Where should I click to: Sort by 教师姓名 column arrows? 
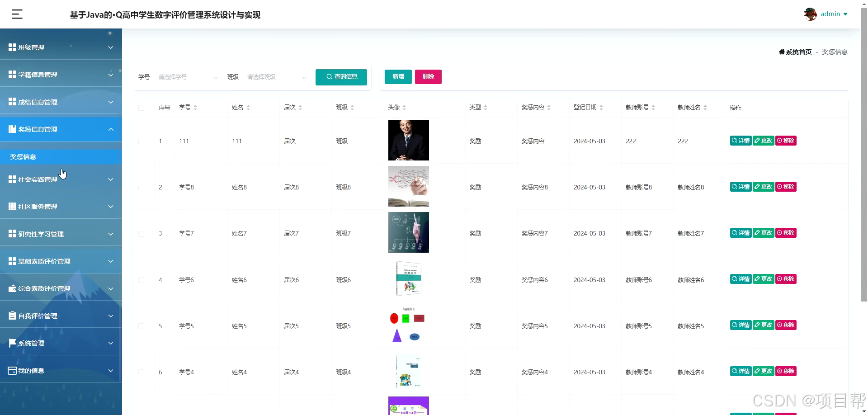click(x=705, y=108)
